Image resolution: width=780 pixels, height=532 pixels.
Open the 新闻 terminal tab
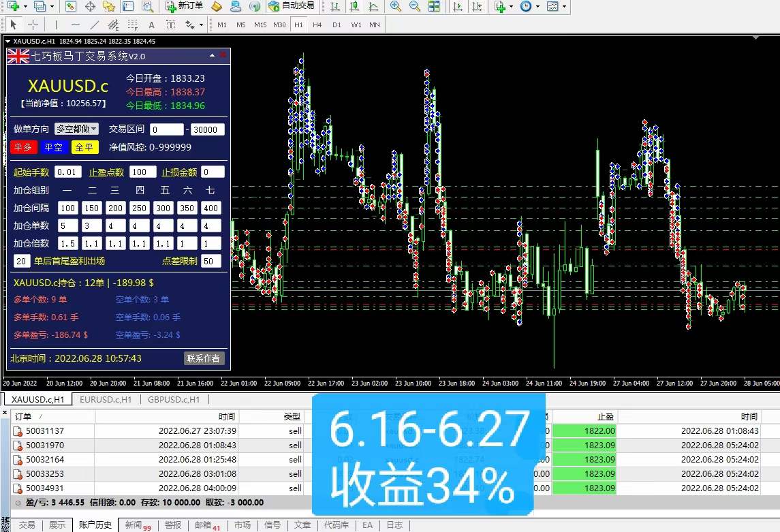pyautogui.click(x=138, y=525)
